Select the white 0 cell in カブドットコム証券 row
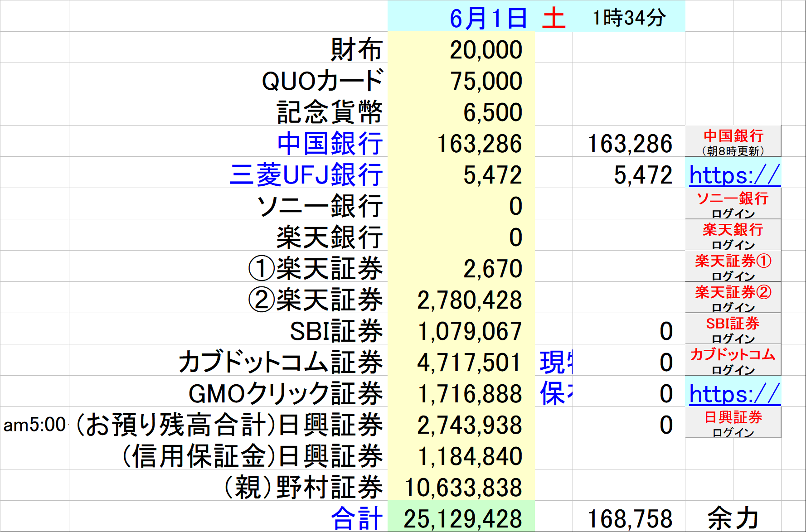Screen dimensions: 806x532 tap(629, 360)
